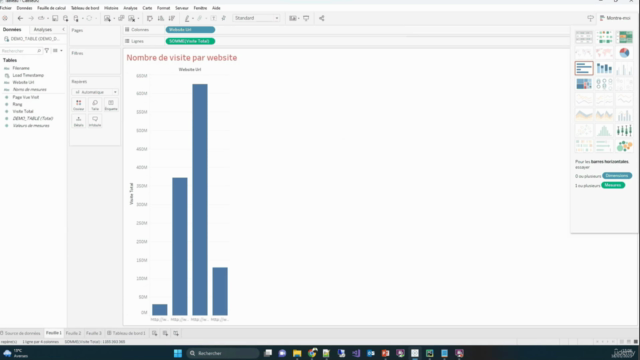This screenshot has height=360, width=640.
Task: Click the Show mark labels T icon
Action: click(x=213, y=18)
